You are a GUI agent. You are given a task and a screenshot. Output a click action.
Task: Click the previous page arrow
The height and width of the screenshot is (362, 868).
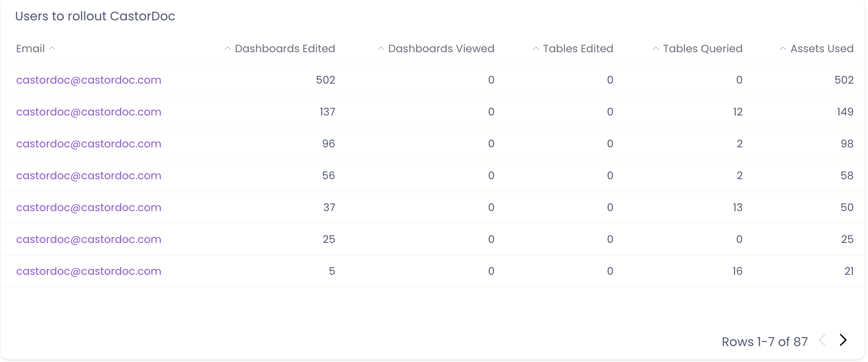tap(822, 340)
